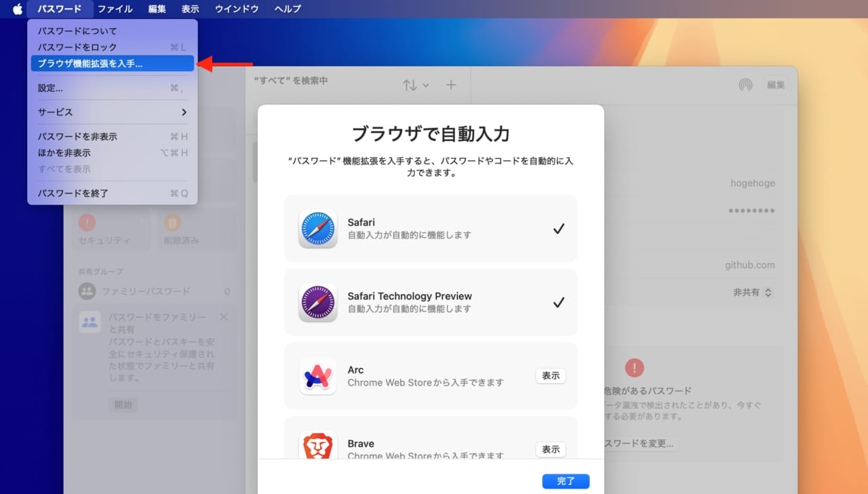Click the Safari Technology Preview icon
Viewport: 868px width, 494px height.
coord(318,302)
